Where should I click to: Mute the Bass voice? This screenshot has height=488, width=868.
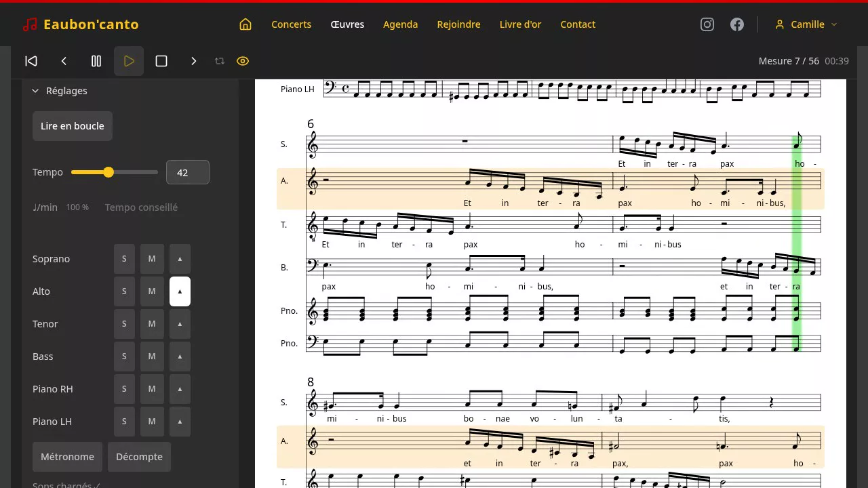(x=152, y=357)
